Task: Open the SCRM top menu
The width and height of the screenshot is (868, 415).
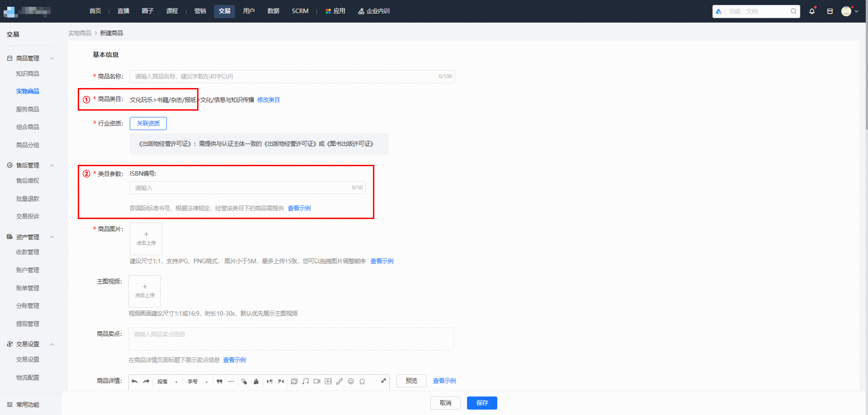Action: coord(300,11)
